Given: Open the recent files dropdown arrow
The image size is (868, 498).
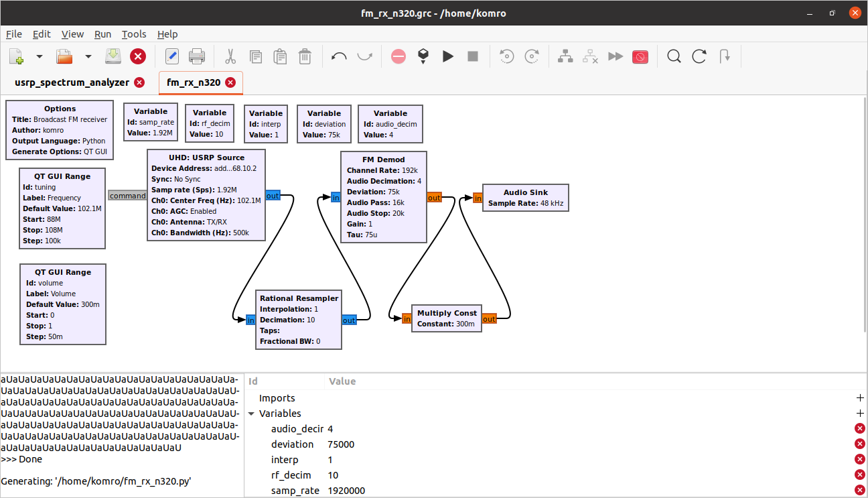Looking at the screenshot, I should (88, 57).
